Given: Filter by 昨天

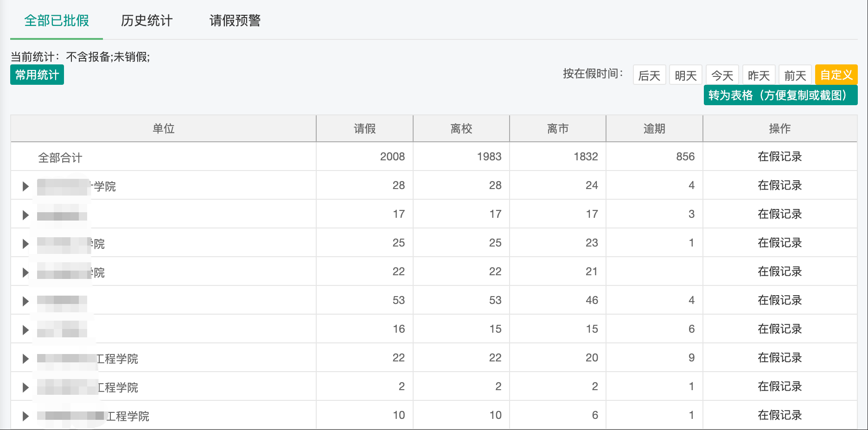Looking at the screenshot, I should pos(759,75).
